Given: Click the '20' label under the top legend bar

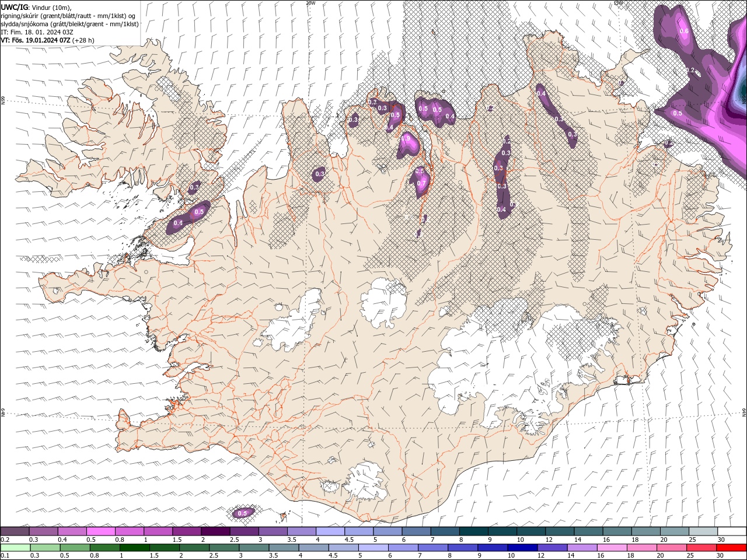Looking at the screenshot, I should point(664,540).
